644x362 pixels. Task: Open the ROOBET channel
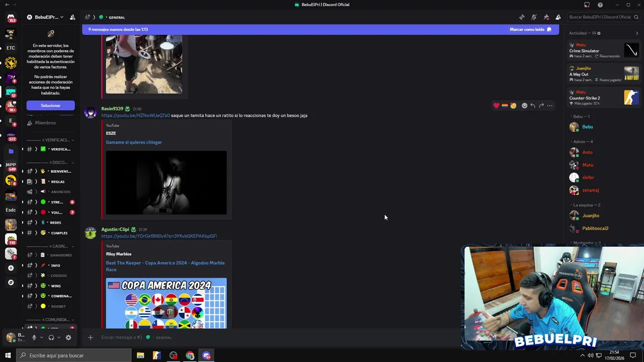(49, 306)
